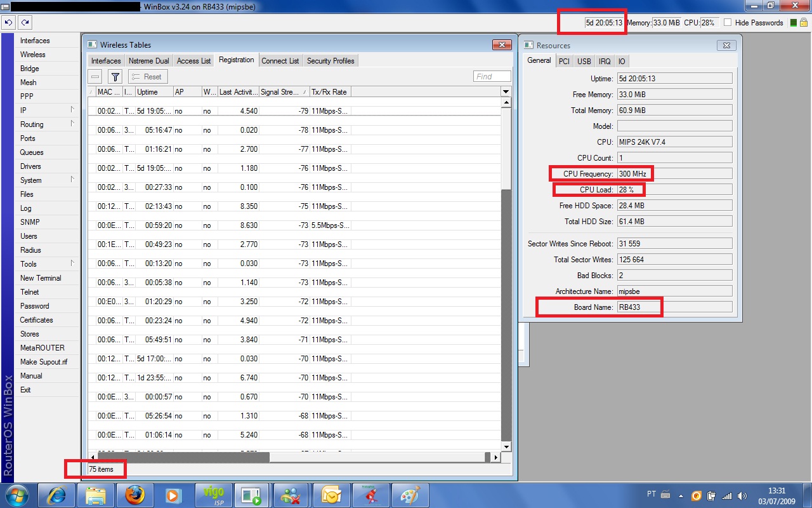Open Paint from the taskbar

click(410, 495)
